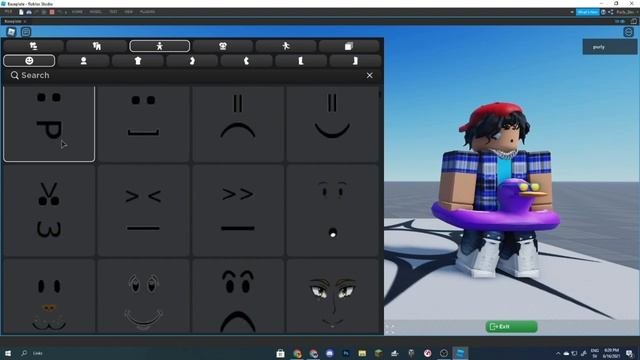640x360 pixels.
Task: Choose the torso shirt subcategory
Action: 138,61
